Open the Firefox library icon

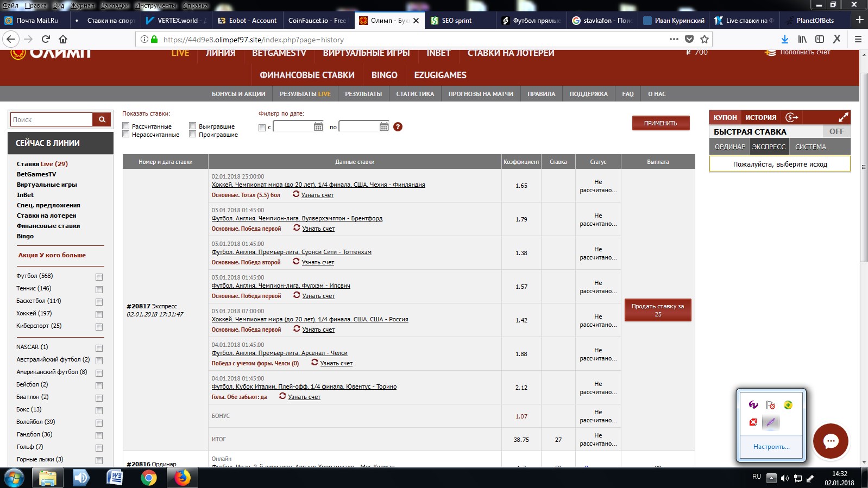click(802, 39)
